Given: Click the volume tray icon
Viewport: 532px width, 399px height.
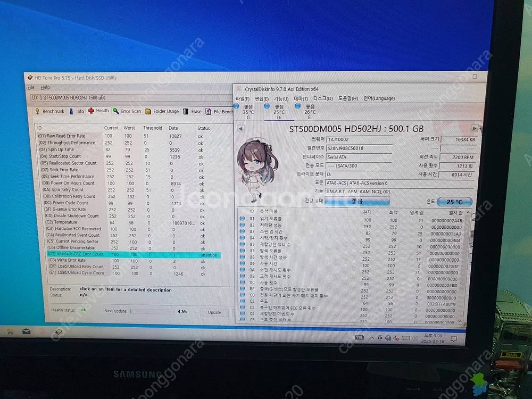Looking at the screenshot, I should point(396,338).
